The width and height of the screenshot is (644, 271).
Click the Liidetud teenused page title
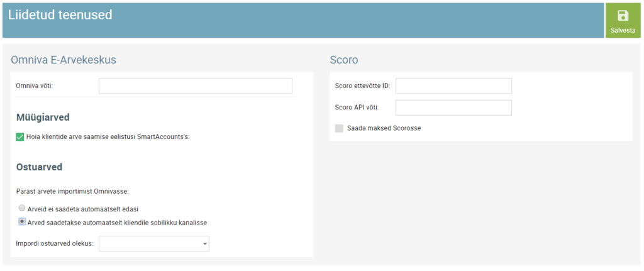pyautogui.click(x=60, y=15)
